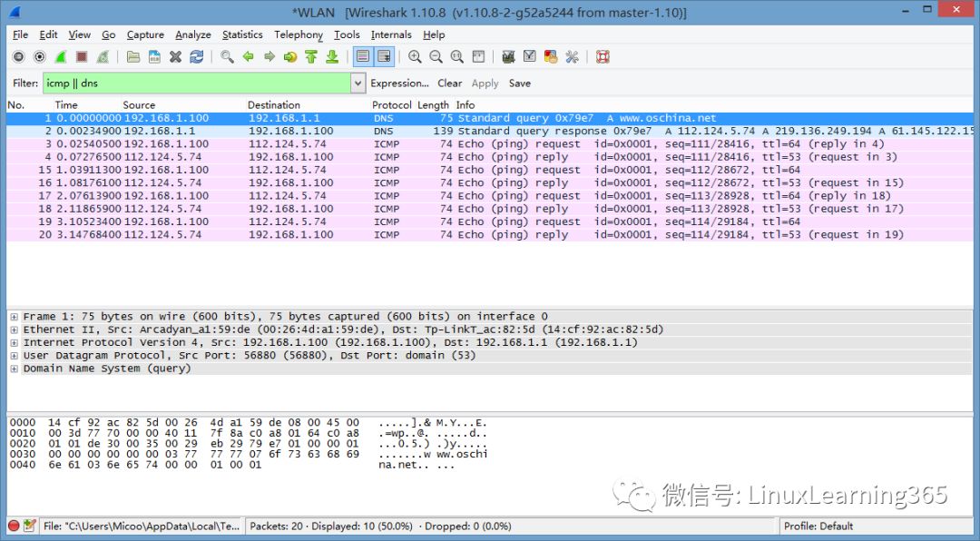The image size is (980, 541).
Task: Open the Edit menu
Action: (x=48, y=34)
